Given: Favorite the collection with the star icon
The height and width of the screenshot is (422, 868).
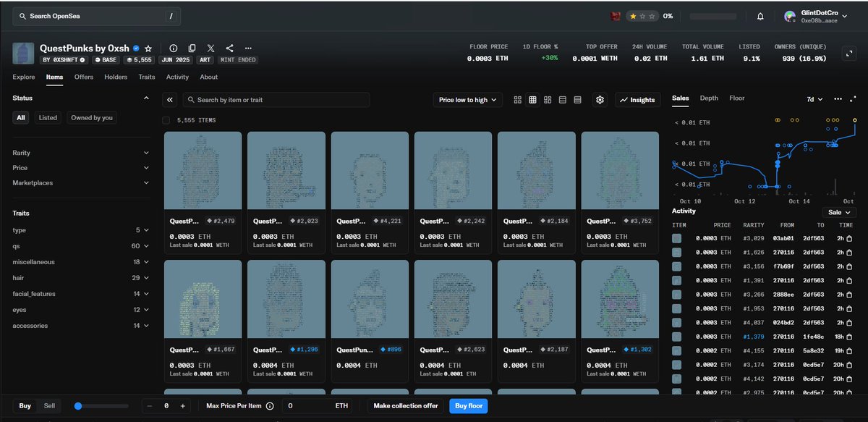Looking at the screenshot, I should pos(148,48).
